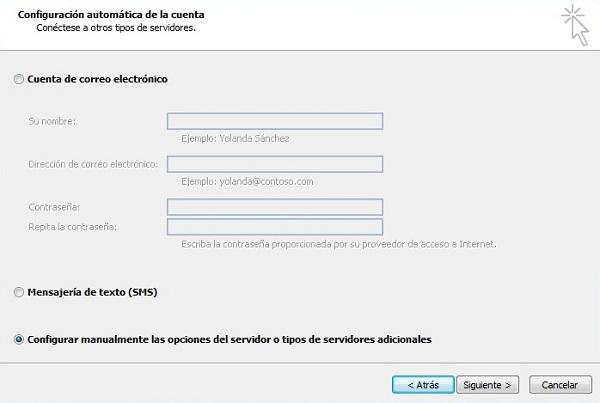Screen dimensions: 600x403
Task: Click the "Ejemplo: Yolanda Sánchez" hint text
Action: [233, 140]
